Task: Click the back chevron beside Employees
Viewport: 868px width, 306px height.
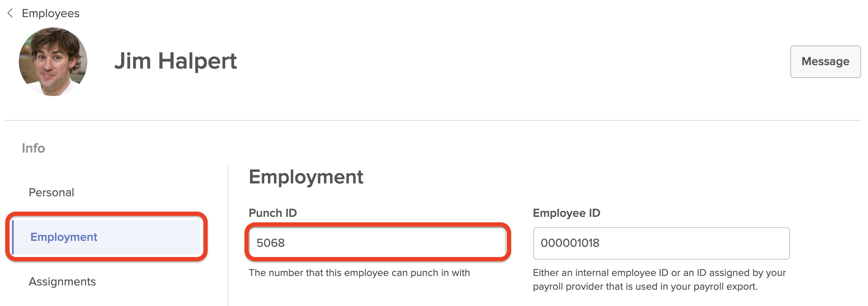Action: [10, 13]
